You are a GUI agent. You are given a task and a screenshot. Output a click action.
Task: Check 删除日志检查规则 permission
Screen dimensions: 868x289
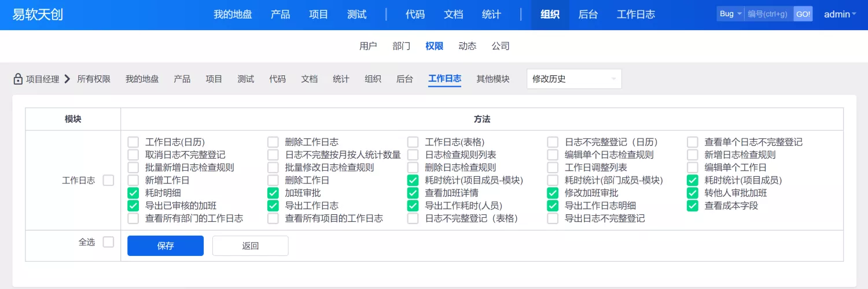[413, 167]
